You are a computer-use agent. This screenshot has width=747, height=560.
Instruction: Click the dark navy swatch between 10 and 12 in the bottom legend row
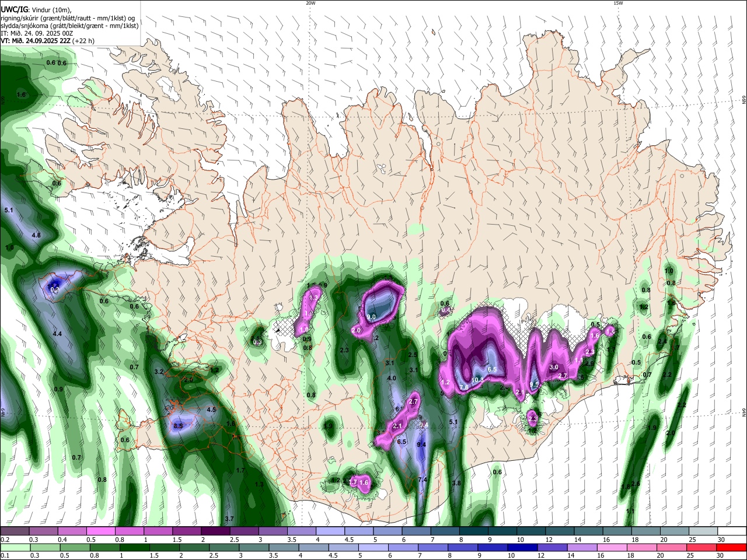click(522, 547)
